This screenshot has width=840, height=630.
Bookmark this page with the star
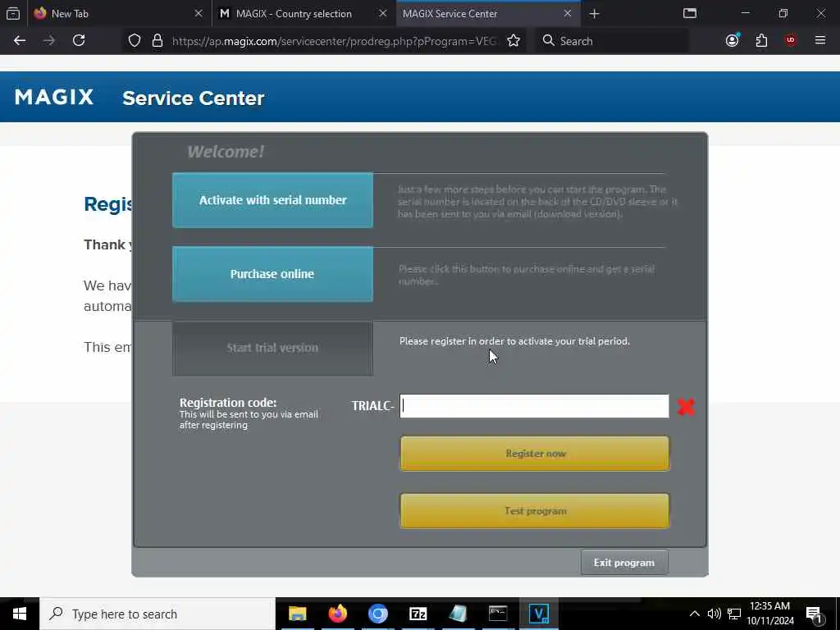tap(514, 41)
